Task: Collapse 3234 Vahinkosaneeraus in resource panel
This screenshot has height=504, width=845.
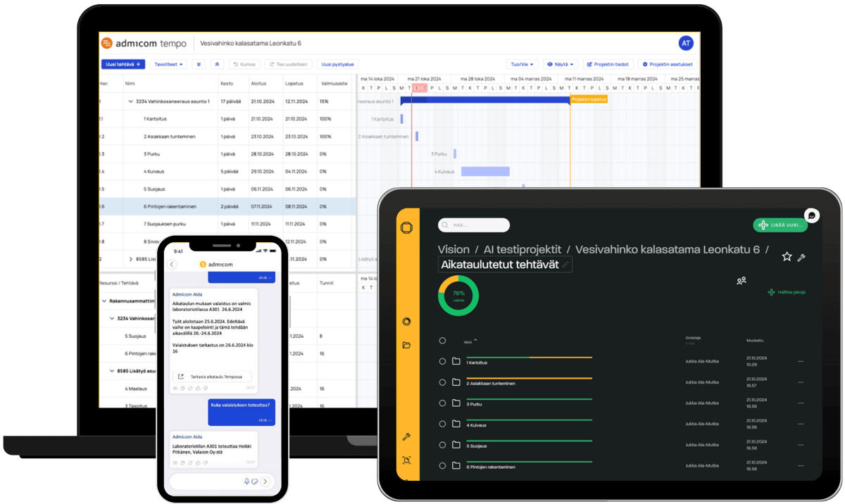Action: pyautogui.click(x=112, y=318)
